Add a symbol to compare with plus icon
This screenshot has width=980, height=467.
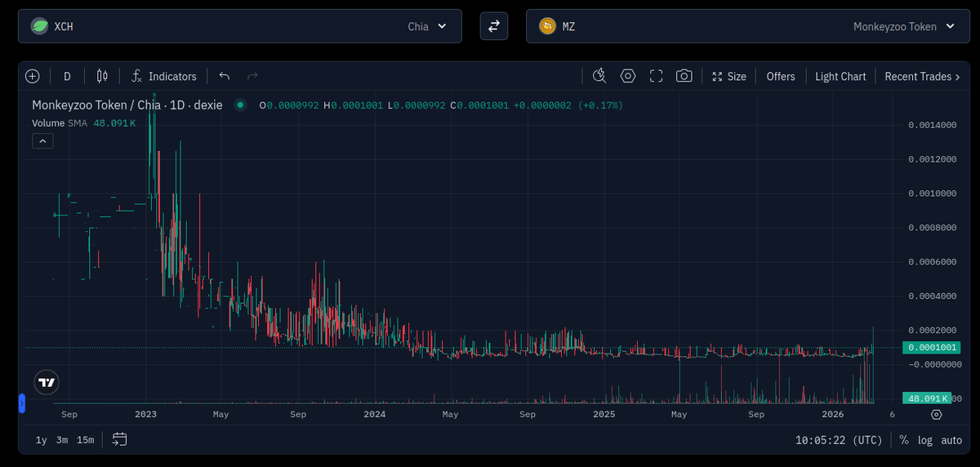coord(33,76)
